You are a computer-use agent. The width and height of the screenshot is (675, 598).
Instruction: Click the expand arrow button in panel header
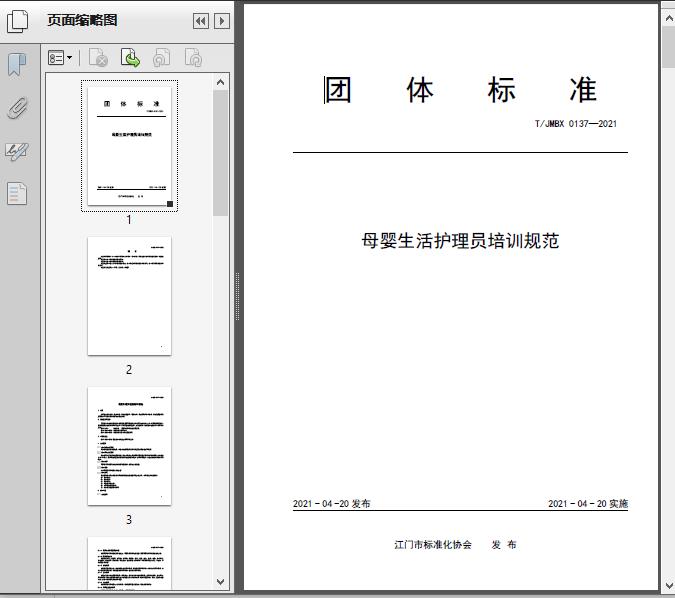pyautogui.click(x=222, y=21)
